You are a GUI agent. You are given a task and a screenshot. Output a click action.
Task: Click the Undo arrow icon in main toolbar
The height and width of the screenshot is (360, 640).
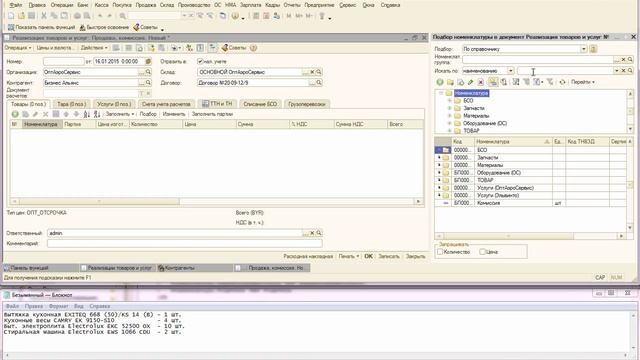(x=100, y=16)
